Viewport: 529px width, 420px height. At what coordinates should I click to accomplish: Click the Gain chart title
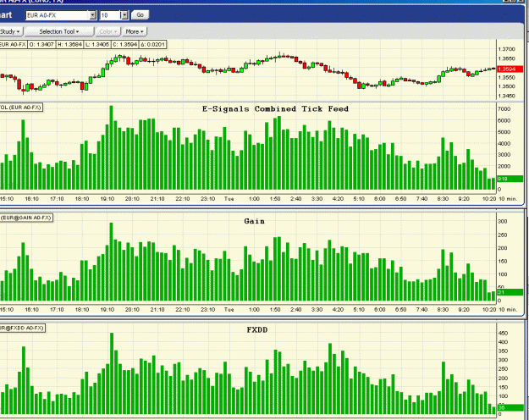(x=255, y=221)
